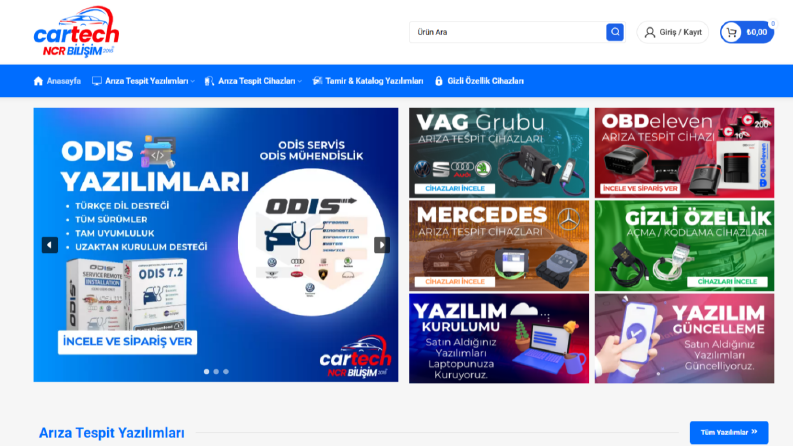
Task: Open Anasayfa menu item
Action: [57, 81]
